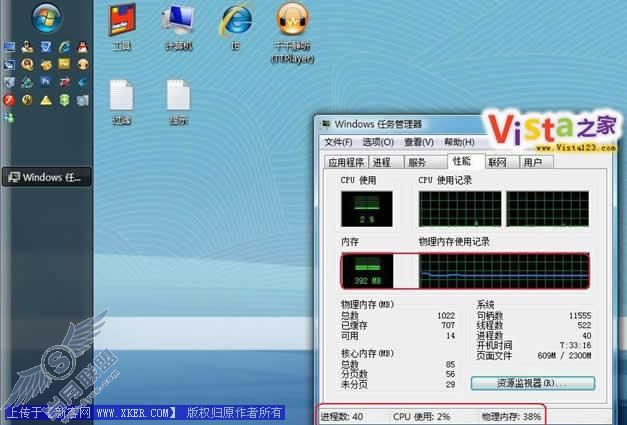Click the 物理内存使用记录 graph
627x425 pixels.
click(x=504, y=271)
